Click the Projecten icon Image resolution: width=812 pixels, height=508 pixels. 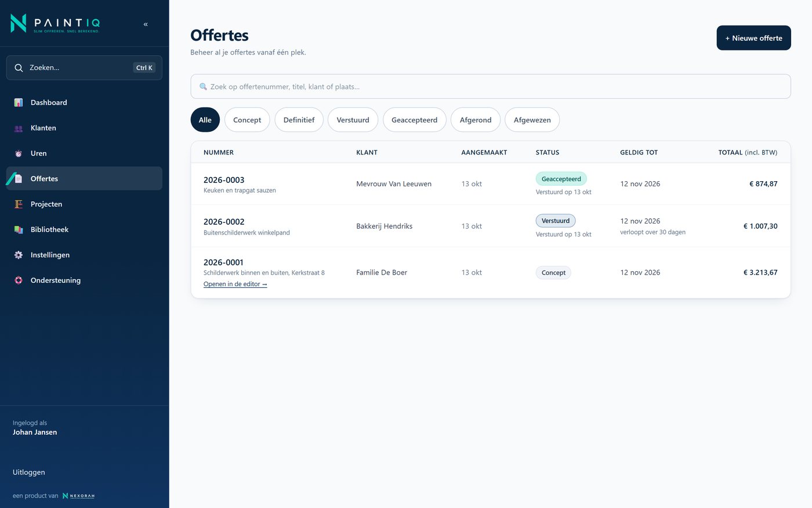[19, 204]
